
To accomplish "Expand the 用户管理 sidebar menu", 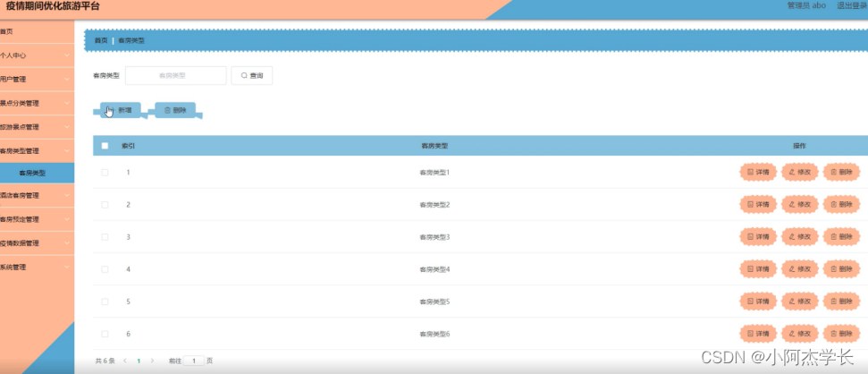I will pyautogui.click(x=37, y=80).
